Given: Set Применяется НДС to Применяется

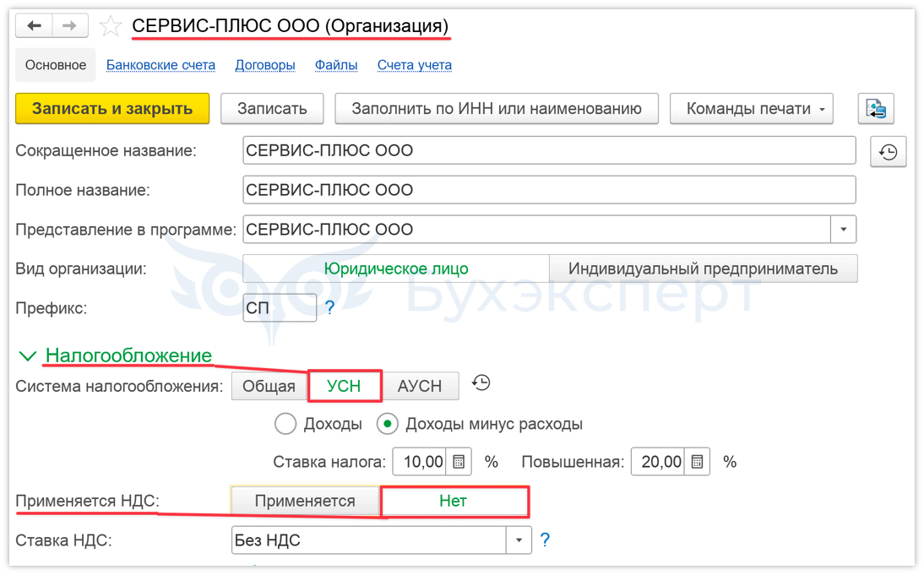Looking at the screenshot, I should [x=305, y=501].
